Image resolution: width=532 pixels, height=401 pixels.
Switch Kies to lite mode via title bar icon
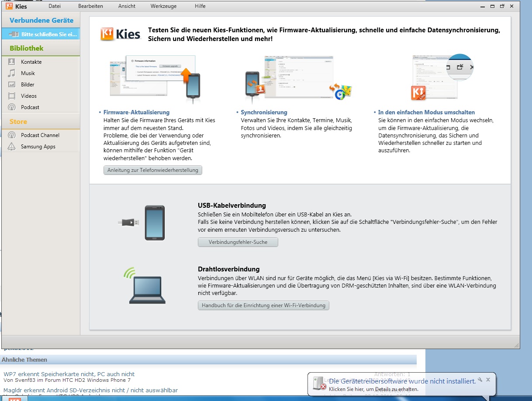pyautogui.click(x=502, y=6)
